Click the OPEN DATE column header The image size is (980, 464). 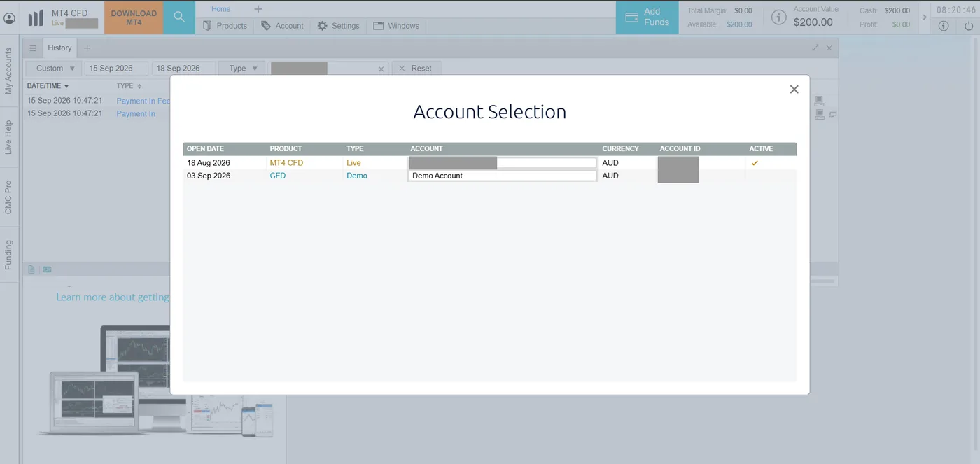(205, 149)
